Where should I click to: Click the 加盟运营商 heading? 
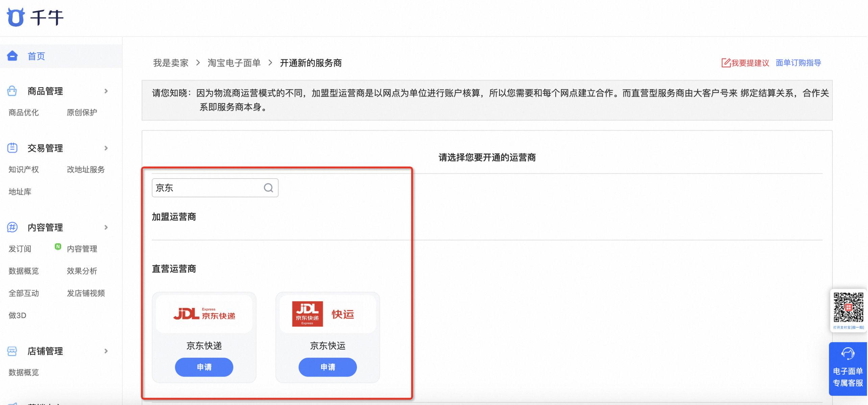tap(174, 217)
